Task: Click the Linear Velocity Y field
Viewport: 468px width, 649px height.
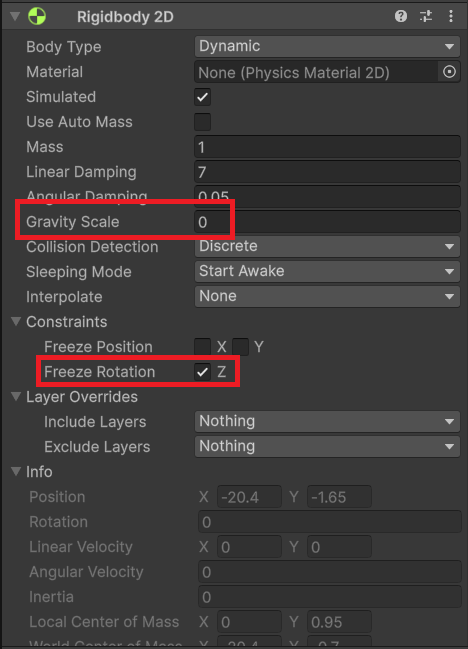Action: tap(339, 547)
